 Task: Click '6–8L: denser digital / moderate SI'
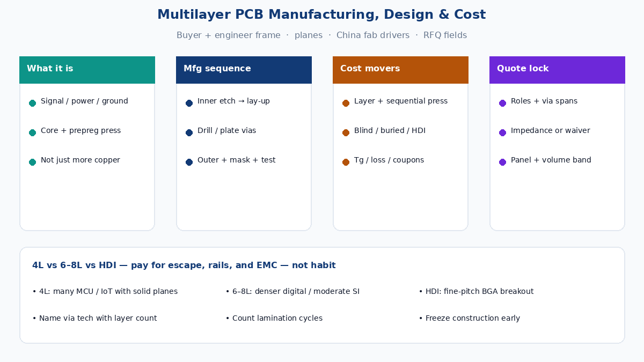pyautogui.click(x=292, y=292)
